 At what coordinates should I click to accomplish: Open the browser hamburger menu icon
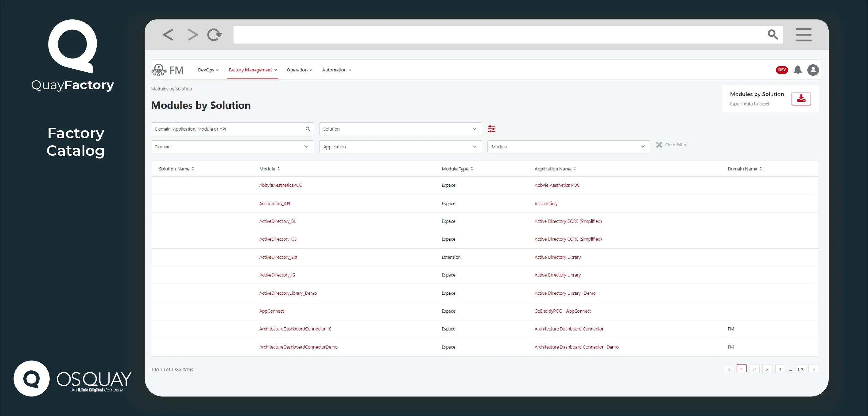coord(804,35)
